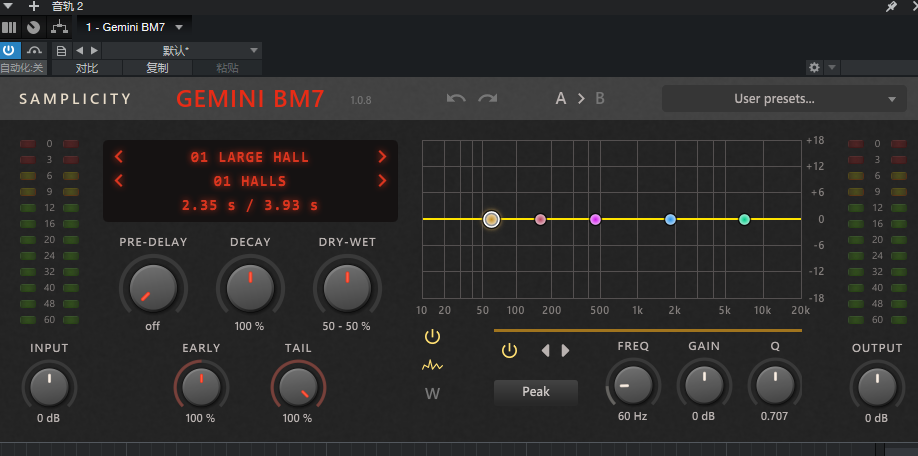
Task: Click the plus icon next to track name
Action: [x=34, y=6]
